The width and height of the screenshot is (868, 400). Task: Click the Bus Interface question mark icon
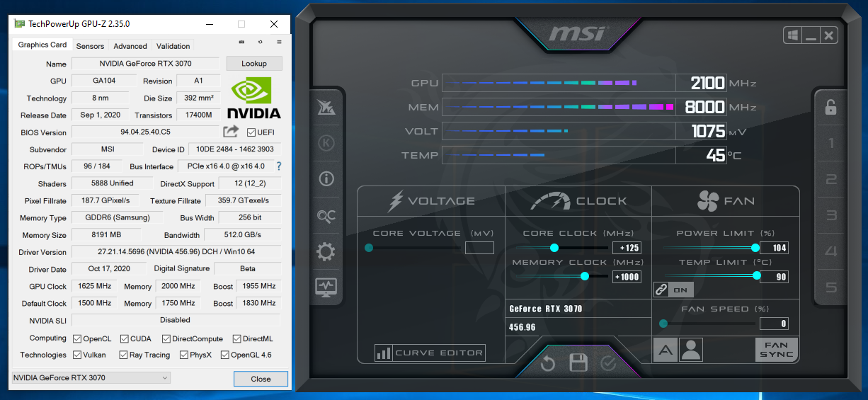click(279, 166)
